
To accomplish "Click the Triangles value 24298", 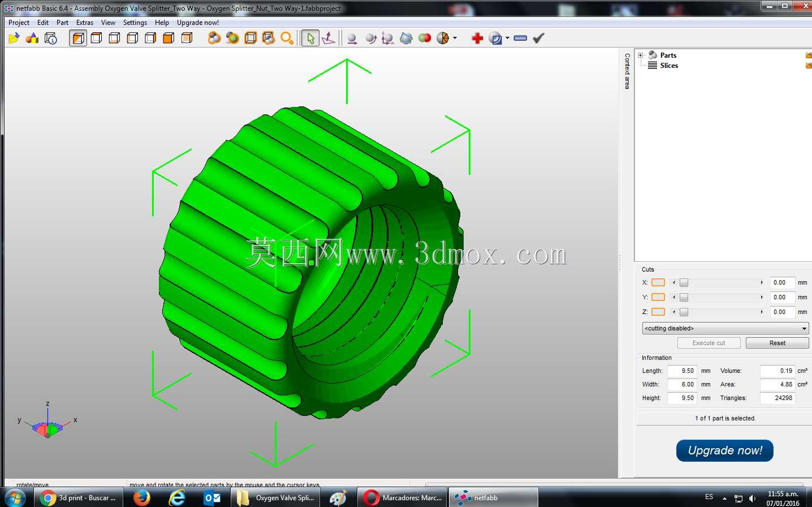I will (x=778, y=398).
